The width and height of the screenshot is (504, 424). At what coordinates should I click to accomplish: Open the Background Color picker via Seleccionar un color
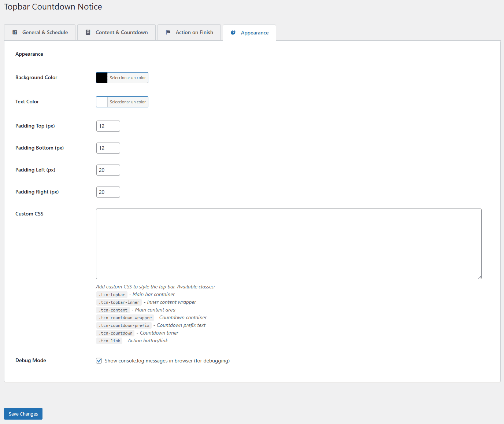[x=127, y=78]
